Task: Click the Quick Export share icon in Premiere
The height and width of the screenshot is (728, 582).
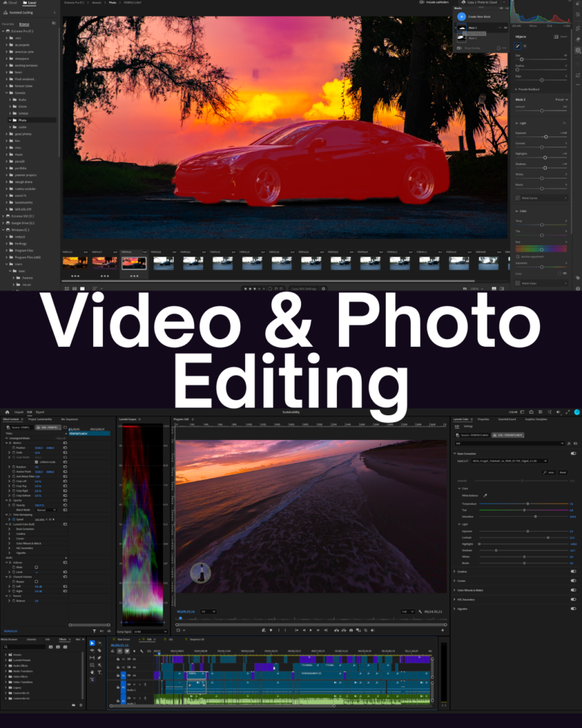Action: click(x=532, y=412)
